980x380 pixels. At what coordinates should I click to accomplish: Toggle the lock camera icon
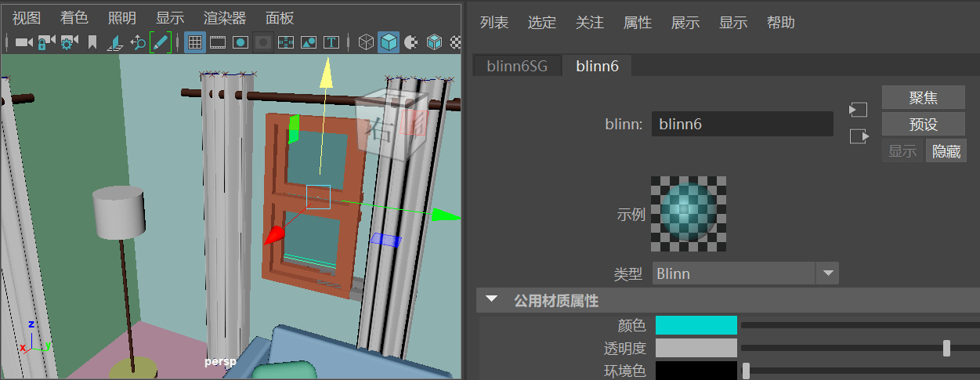coord(46,42)
